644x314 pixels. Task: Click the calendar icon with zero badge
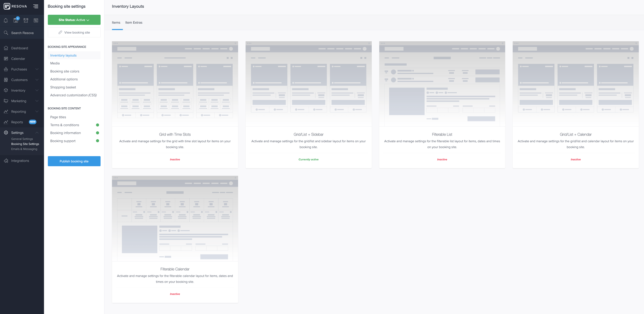point(15,20)
